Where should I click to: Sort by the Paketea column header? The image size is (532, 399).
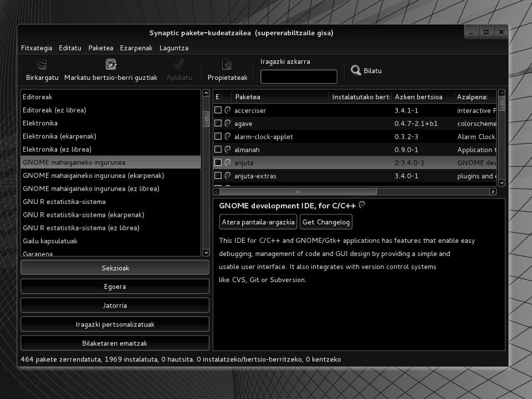(x=280, y=96)
